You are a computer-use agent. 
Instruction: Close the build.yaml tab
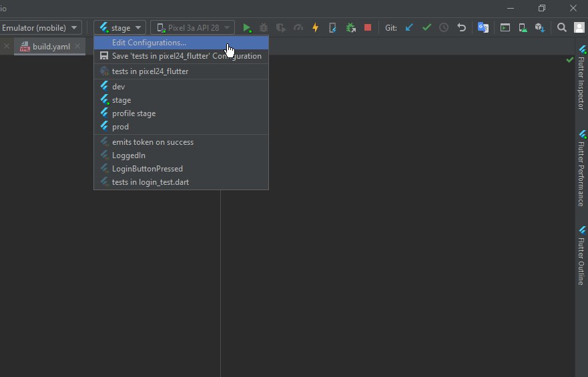coord(77,46)
